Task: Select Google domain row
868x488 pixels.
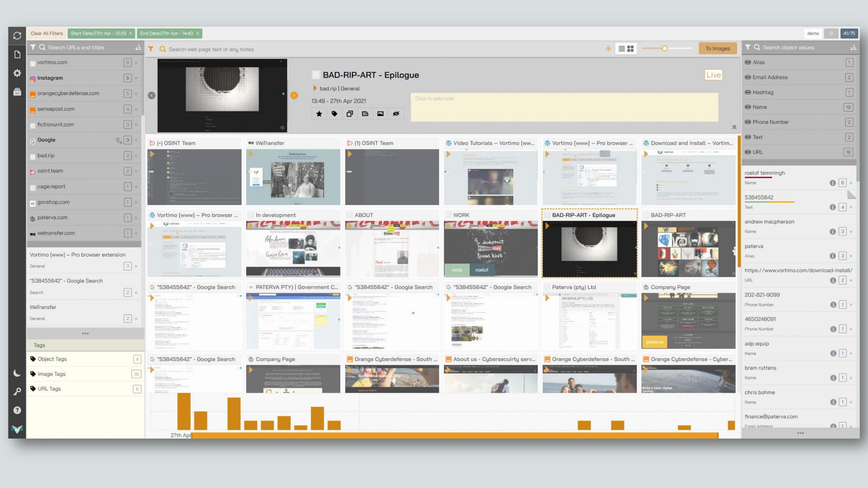Action: 84,140
